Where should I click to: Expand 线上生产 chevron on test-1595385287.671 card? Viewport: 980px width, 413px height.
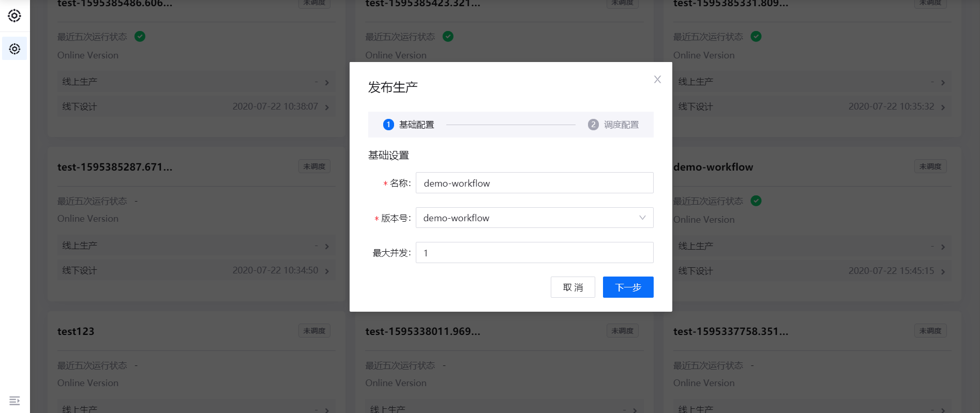click(x=327, y=247)
